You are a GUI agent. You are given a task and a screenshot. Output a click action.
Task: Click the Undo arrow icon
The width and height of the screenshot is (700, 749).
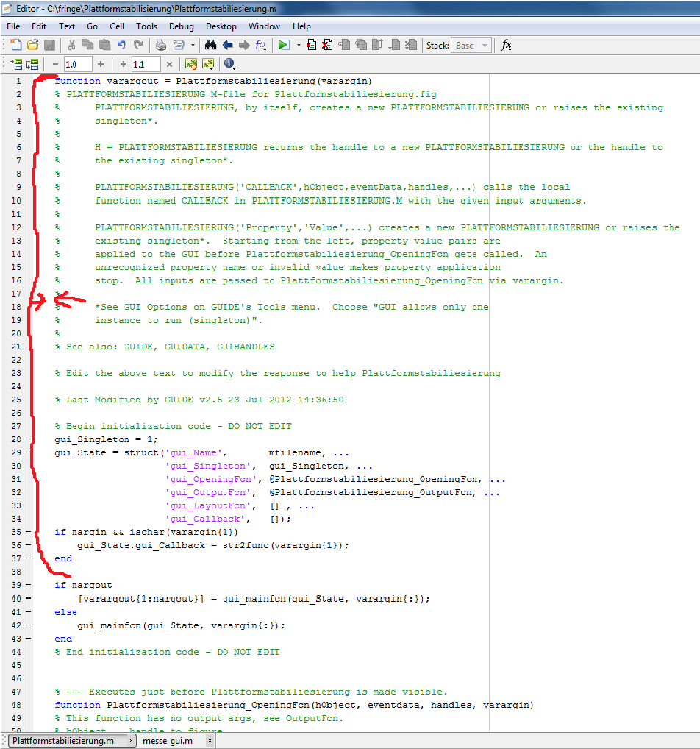pyautogui.click(x=122, y=46)
